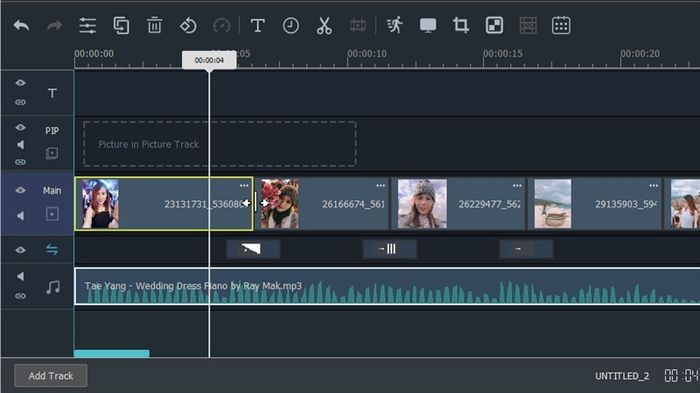The image size is (700, 393).
Task: Toggle visibility of the Main track
Action: pyautogui.click(x=21, y=190)
